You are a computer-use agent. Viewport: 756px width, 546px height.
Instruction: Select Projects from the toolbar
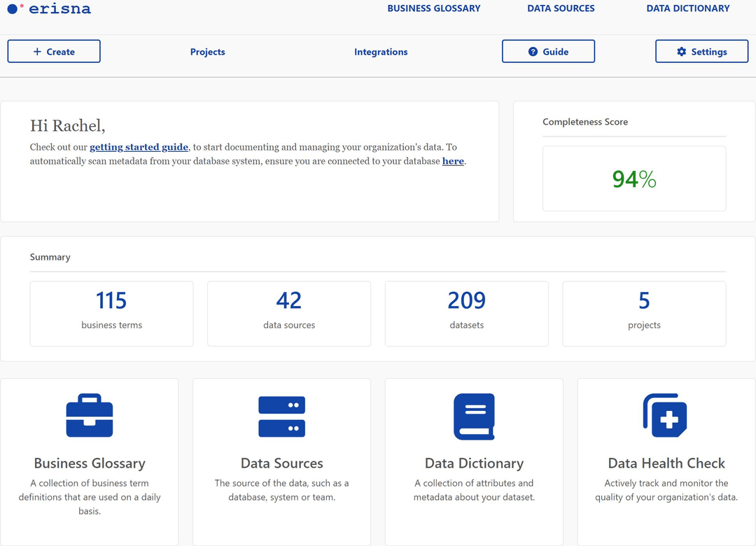207,52
